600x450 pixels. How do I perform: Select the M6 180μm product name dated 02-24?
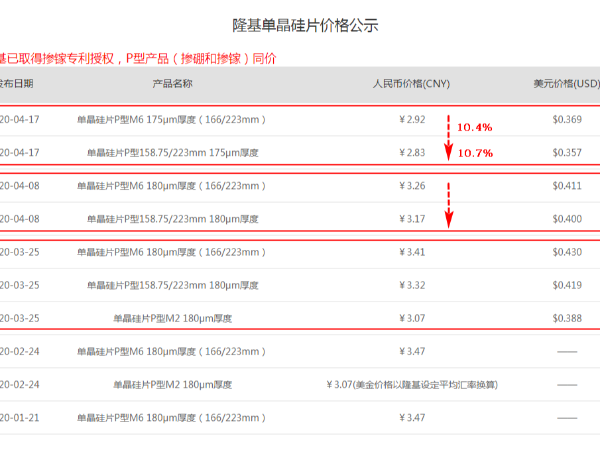click(x=171, y=352)
